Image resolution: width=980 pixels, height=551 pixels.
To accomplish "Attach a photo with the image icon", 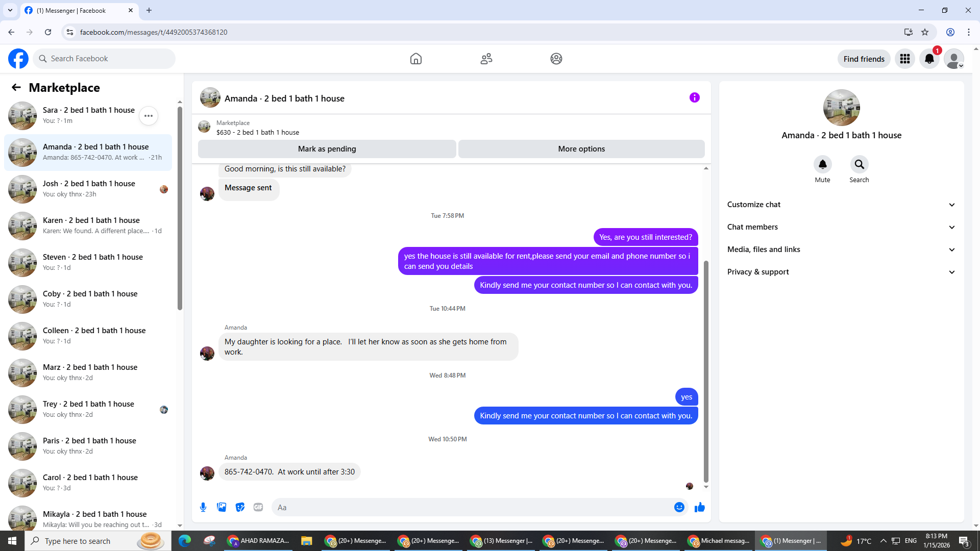I will 222,507.
